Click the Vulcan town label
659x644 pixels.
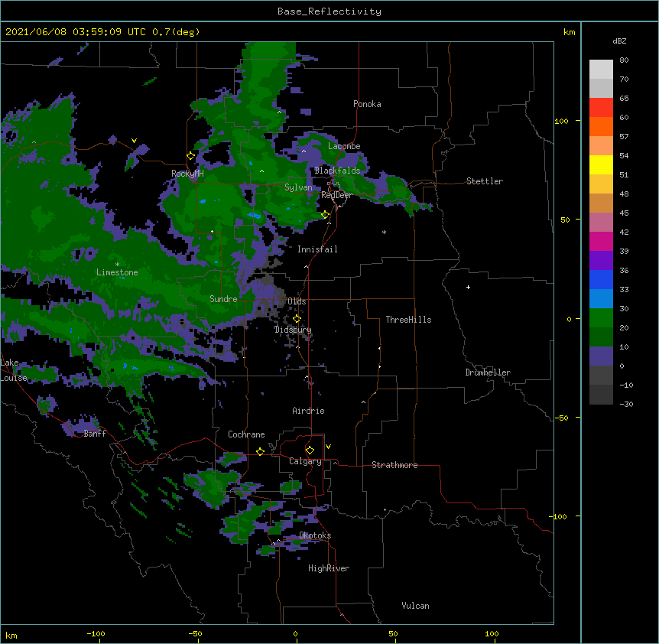pos(415,606)
